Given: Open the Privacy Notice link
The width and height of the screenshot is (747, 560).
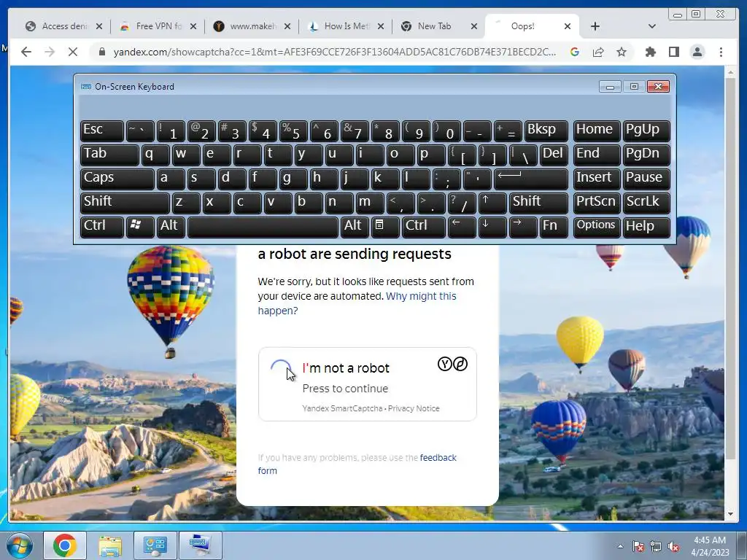Looking at the screenshot, I should (x=414, y=408).
